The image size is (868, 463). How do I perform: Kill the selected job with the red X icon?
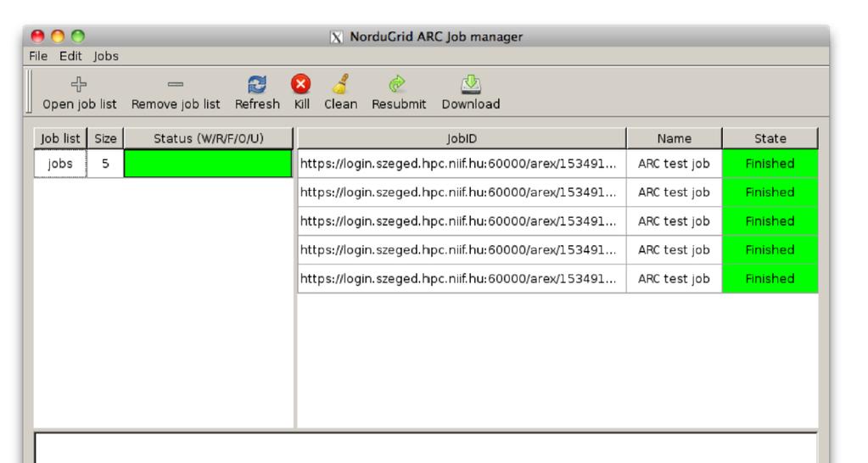(300, 84)
